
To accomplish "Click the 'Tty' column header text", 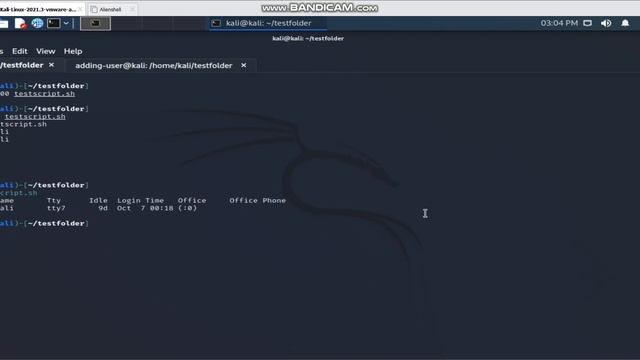I will (53, 200).
